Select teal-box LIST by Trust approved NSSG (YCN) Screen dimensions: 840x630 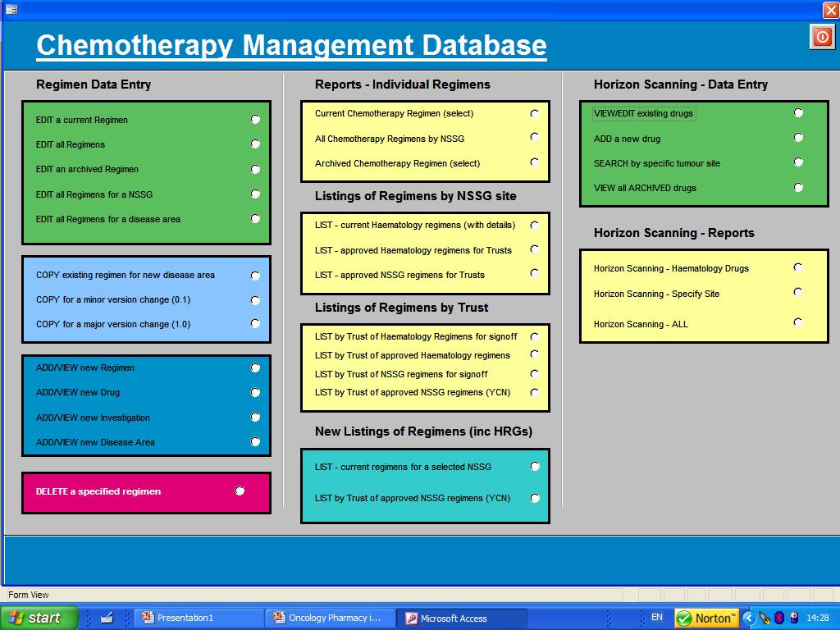tap(535, 498)
